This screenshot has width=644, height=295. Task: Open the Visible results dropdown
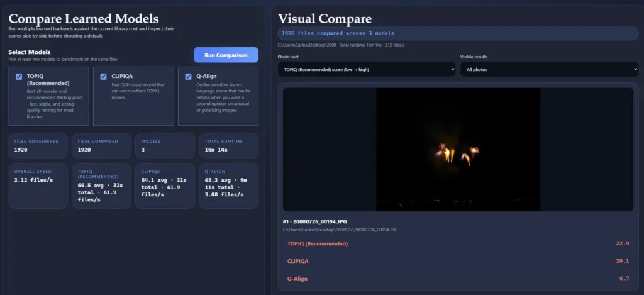pyautogui.click(x=549, y=69)
